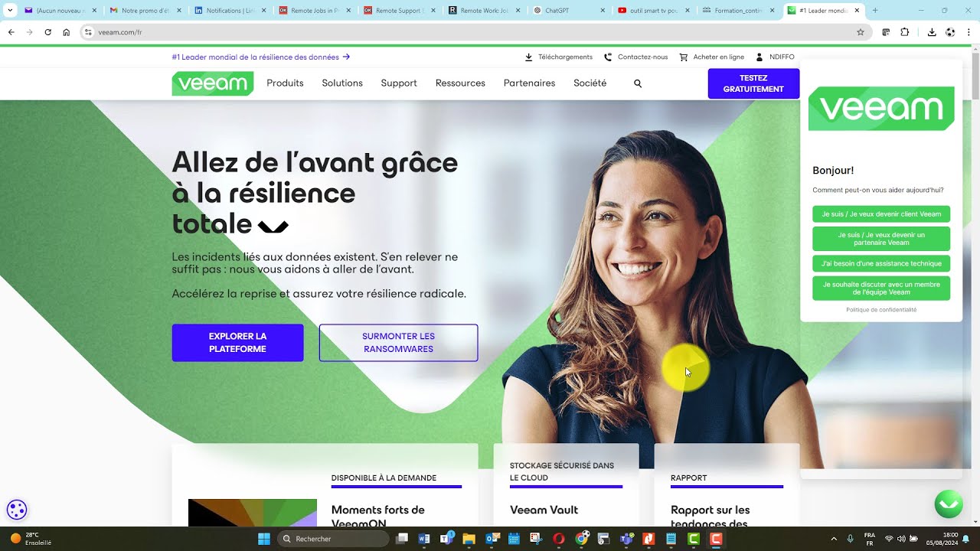Screen dimensions: 980x551
Task: Click EXPLORER LA PLATEFORME button
Action: tap(237, 343)
